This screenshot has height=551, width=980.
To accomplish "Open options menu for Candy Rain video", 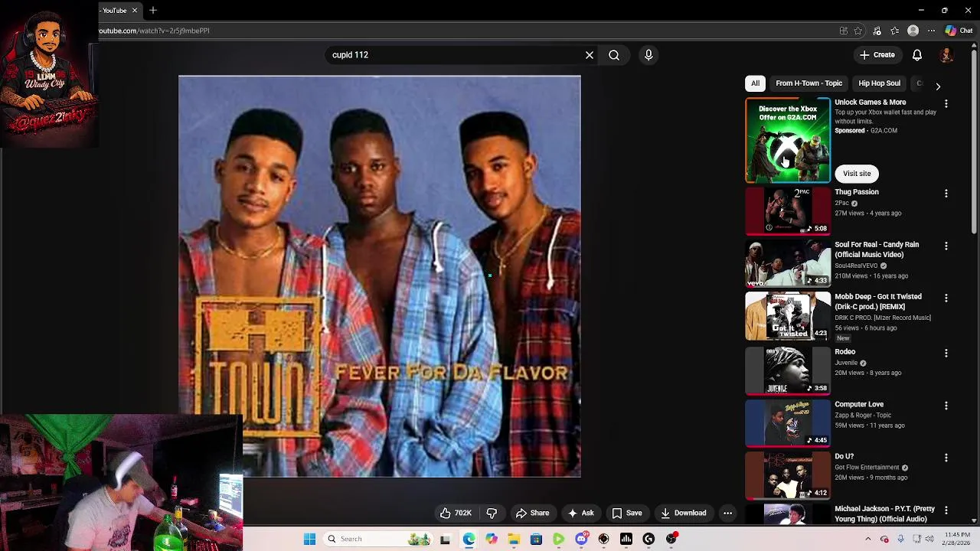I will point(946,246).
